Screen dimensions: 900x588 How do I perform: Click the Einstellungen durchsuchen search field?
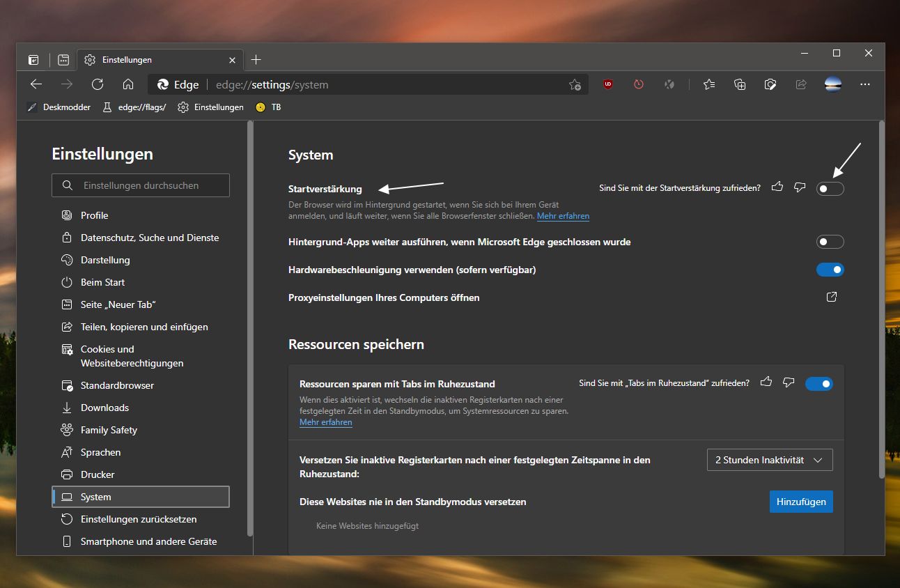[141, 185]
